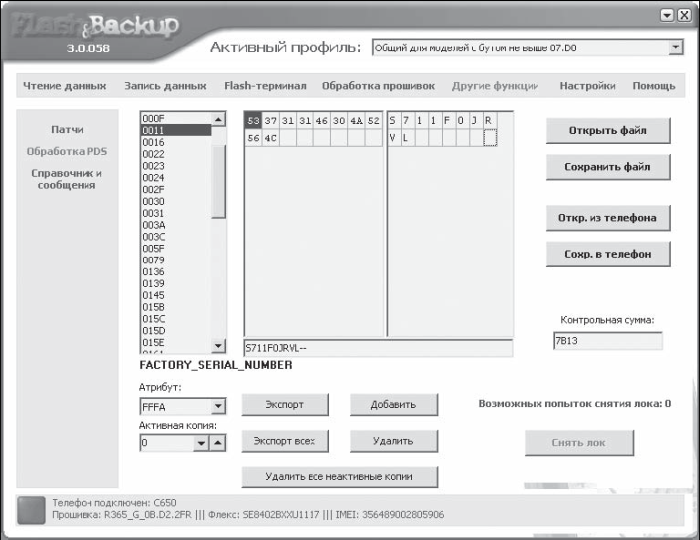The height and width of the screenshot is (540, 700).
Task: Open the Flash-терминал tab
Action: 265,86
